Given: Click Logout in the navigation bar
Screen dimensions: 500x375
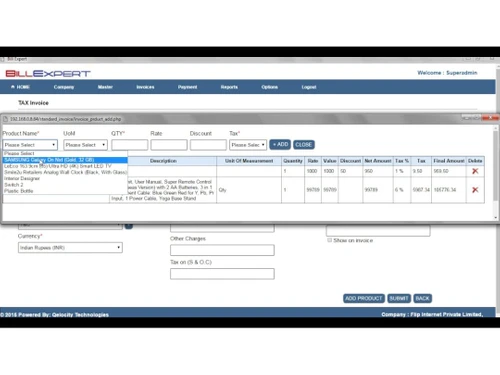Looking at the screenshot, I should (309, 87).
